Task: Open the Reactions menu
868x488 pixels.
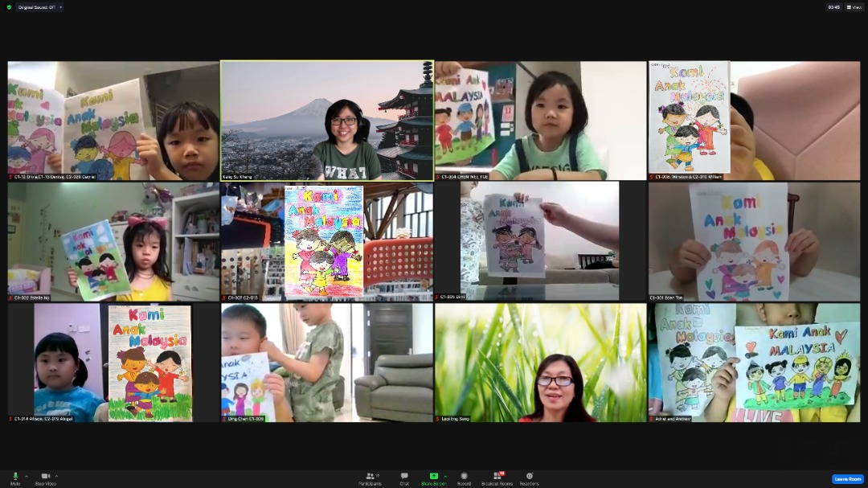Action: [x=529, y=477]
